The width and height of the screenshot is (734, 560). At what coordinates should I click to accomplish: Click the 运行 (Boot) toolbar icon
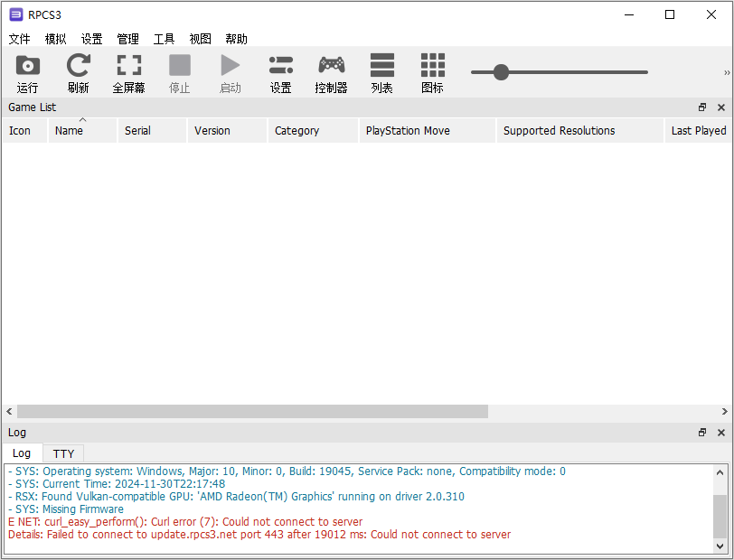point(27,72)
